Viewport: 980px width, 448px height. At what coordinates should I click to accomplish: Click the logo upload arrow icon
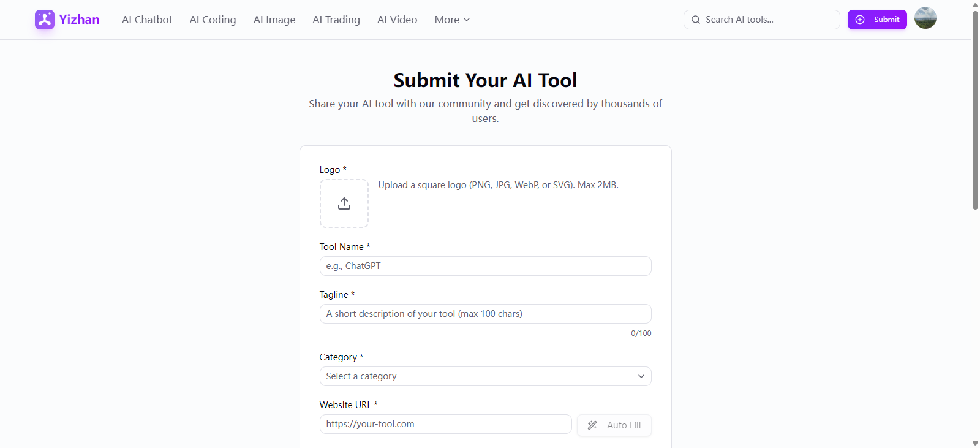(344, 203)
